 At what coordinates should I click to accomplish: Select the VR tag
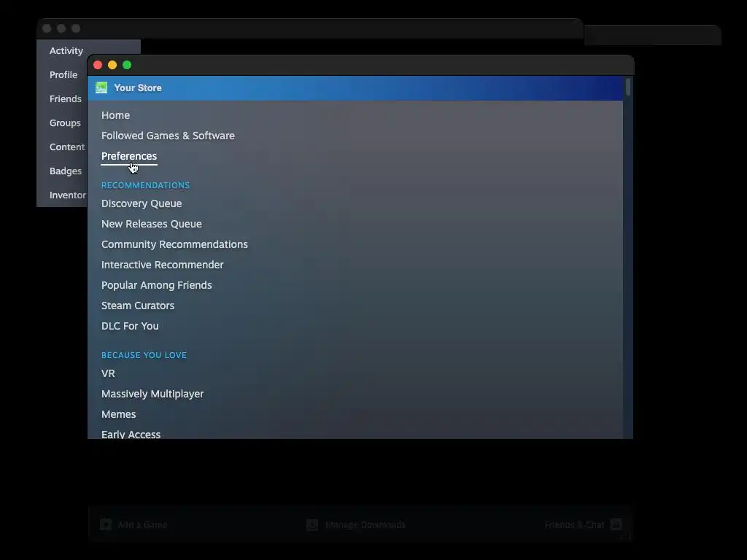(108, 374)
